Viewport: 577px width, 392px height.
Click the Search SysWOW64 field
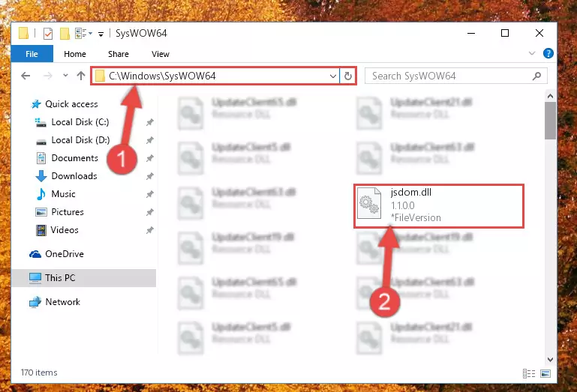455,76
